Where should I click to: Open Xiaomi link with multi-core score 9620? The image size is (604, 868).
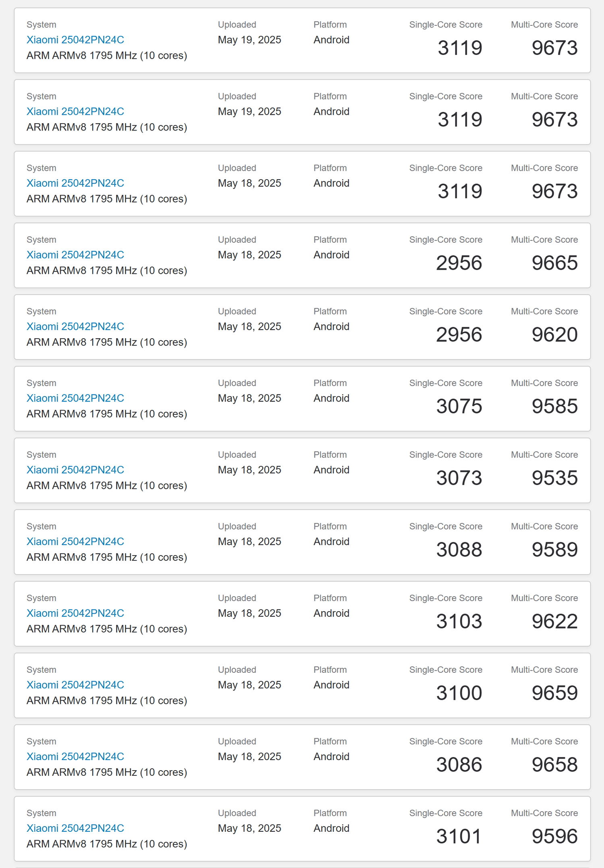75,327
